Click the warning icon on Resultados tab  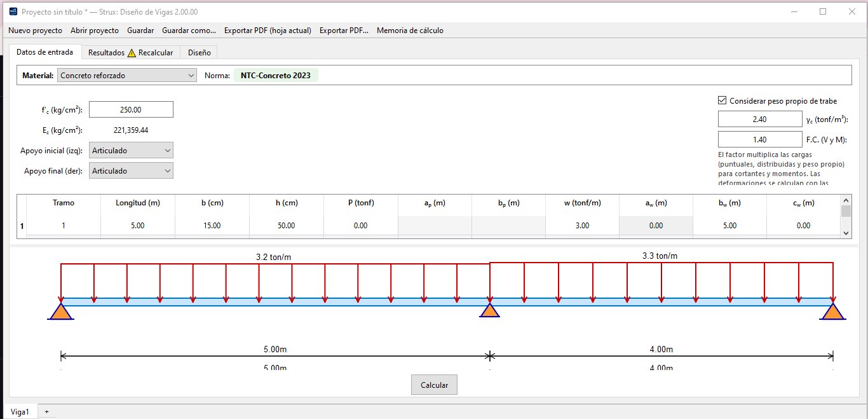[x=132, y=53]
